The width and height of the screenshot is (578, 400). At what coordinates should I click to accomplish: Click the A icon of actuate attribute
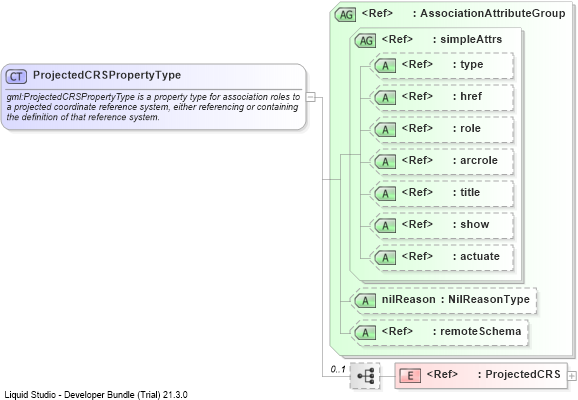pos(385,258)
